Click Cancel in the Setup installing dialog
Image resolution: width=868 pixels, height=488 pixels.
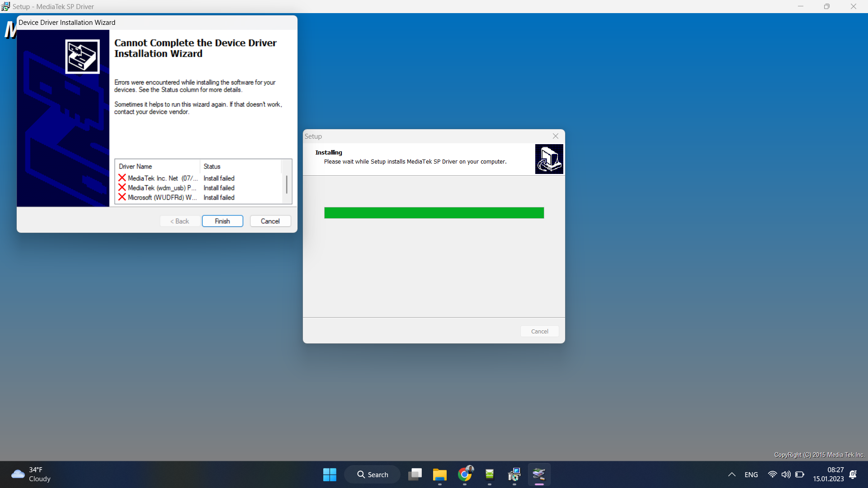(x=540, y=331)
